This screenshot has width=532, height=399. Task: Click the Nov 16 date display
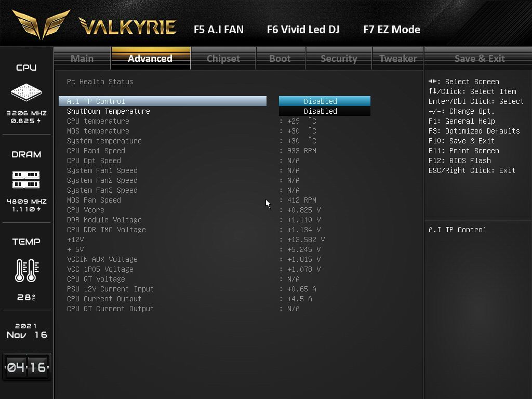[x=27, y=335]
